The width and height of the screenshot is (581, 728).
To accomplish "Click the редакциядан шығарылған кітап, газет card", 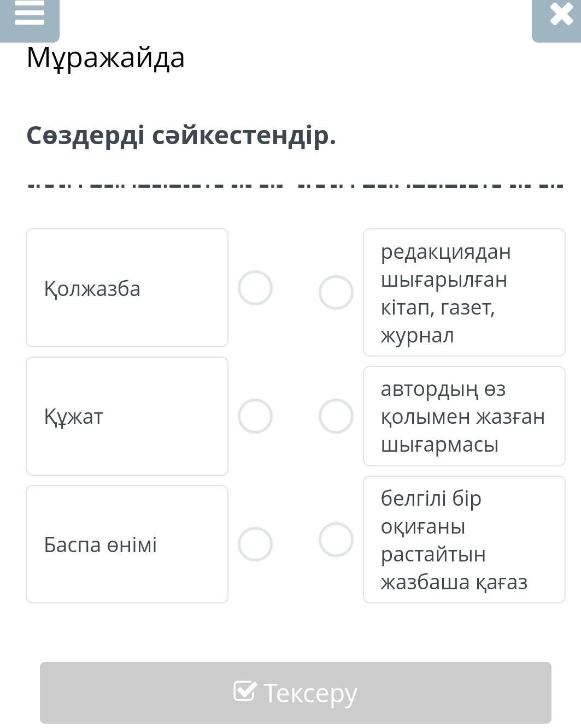I will pos(464,293).
